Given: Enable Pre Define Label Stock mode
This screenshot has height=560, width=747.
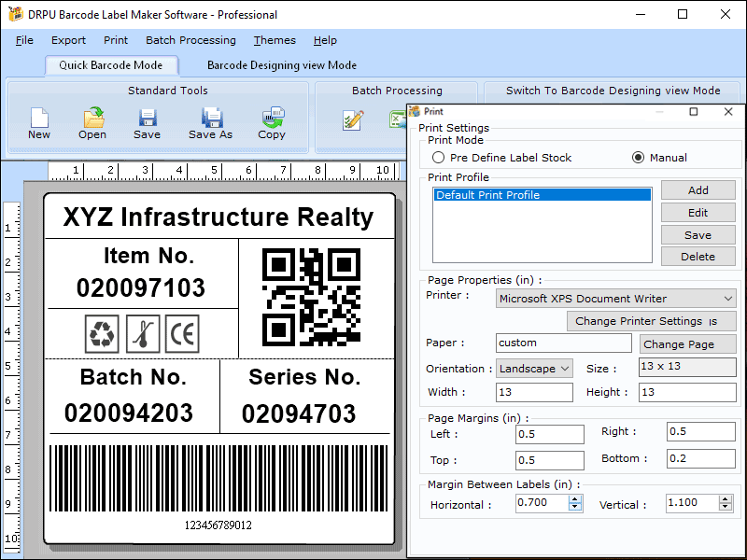Looking at the screenshot, I should 438,157.
